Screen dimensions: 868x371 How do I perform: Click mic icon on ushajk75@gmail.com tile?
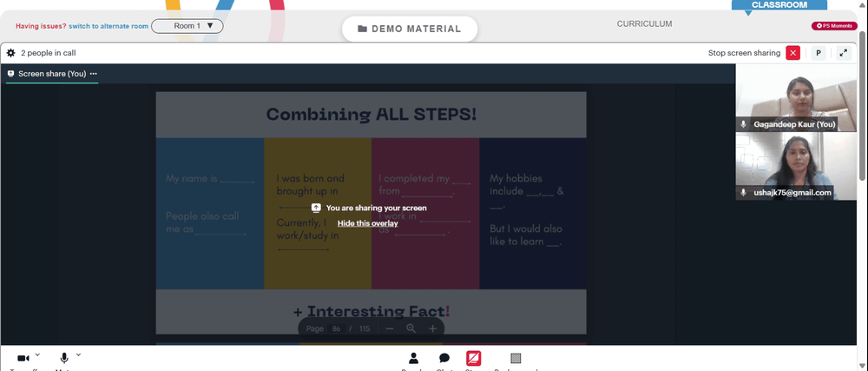click(x=744, y=193)
